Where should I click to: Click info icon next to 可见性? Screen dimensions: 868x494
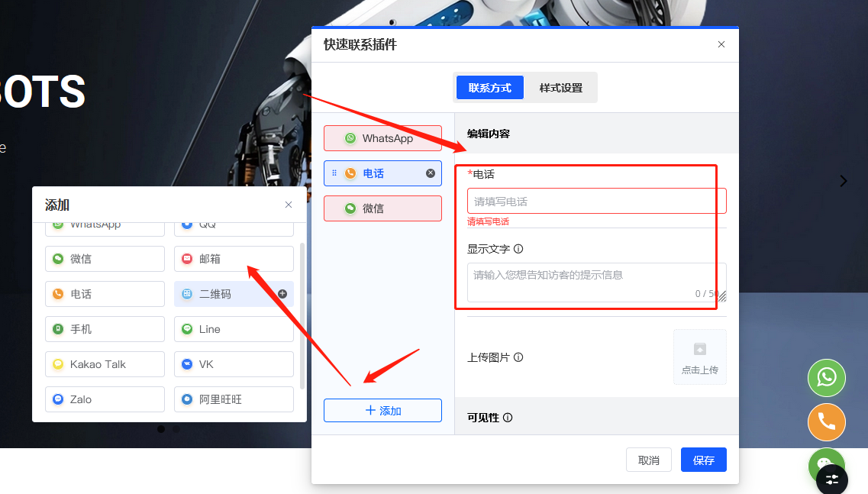point(508,418)
